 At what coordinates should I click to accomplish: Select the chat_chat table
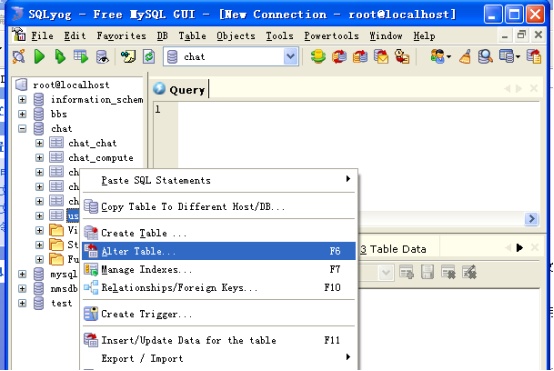pyautogui.click(x=92, y=143)
